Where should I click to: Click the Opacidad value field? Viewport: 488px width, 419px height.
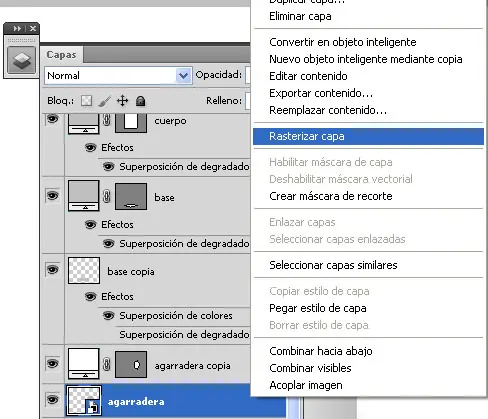pos(248,75)
